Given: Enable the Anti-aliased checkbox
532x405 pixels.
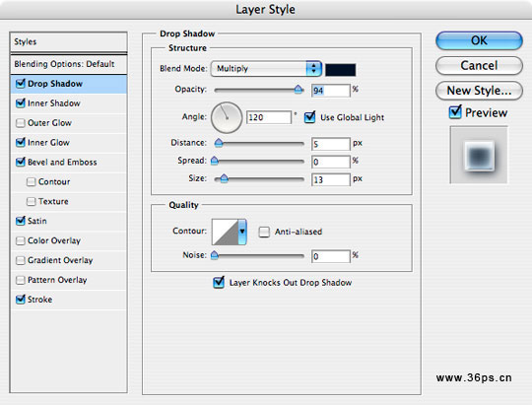Looking at the screenshot, I should click(x=264, y=232).
